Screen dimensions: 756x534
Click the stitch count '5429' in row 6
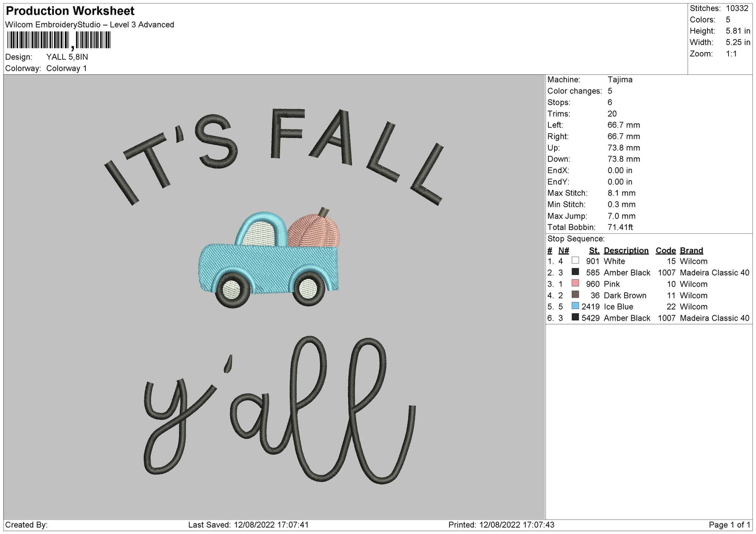[590, 318]
